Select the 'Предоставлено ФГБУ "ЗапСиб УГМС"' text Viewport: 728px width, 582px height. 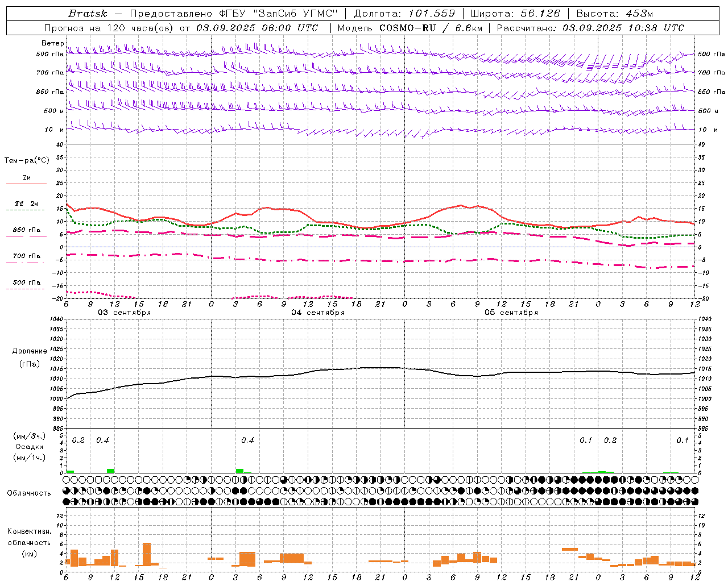[x=234, y=13]
